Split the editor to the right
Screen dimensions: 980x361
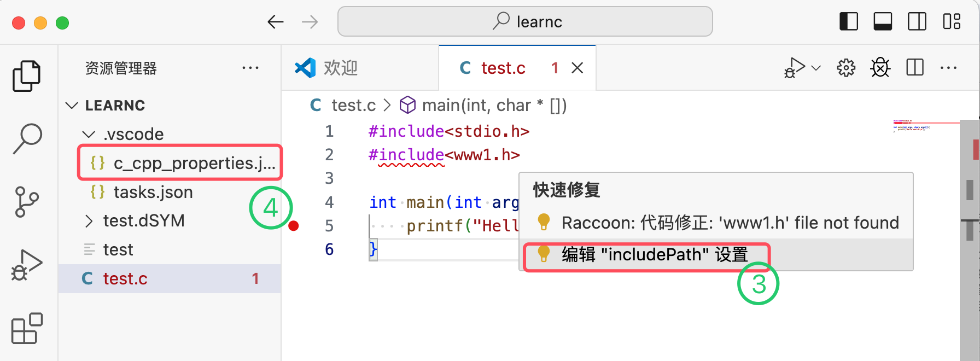click(x=914, y=68)
